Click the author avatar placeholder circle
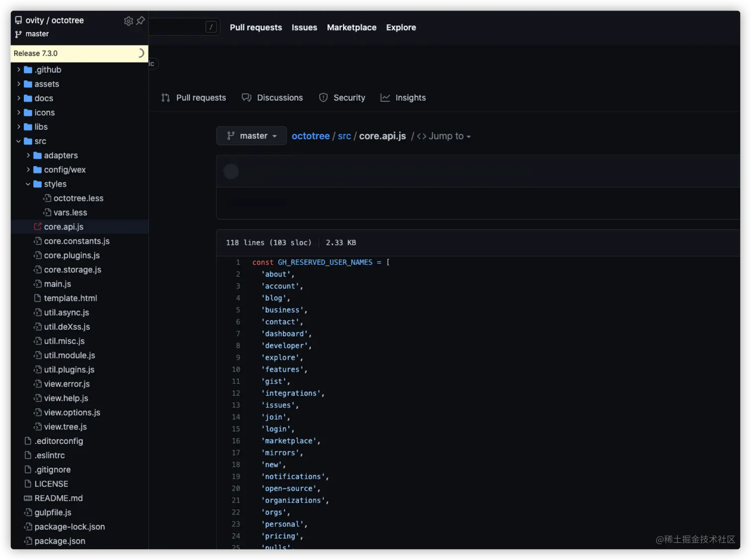 pyautogui.click(x=231, y=171)
